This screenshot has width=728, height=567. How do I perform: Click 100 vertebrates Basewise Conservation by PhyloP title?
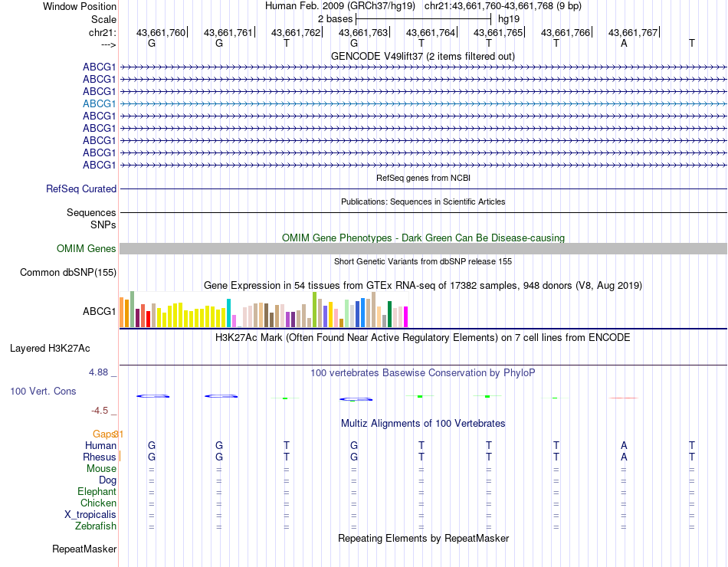(423, 373)
